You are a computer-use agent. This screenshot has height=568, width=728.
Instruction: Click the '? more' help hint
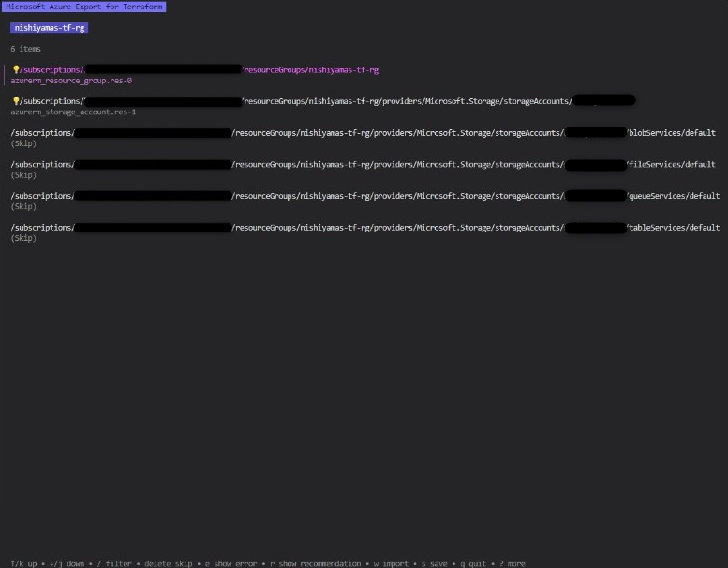pyautogui.click(x=513, y=563)
